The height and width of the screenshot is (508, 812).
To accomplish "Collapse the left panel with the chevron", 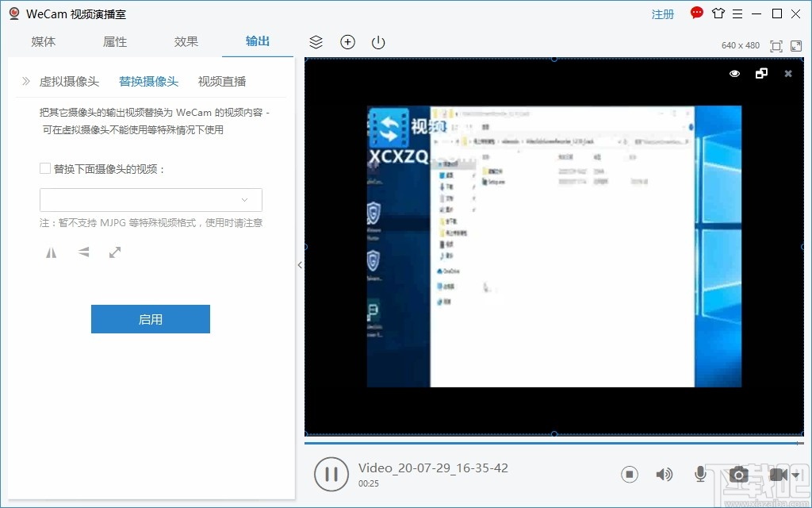I will (301, 265).
